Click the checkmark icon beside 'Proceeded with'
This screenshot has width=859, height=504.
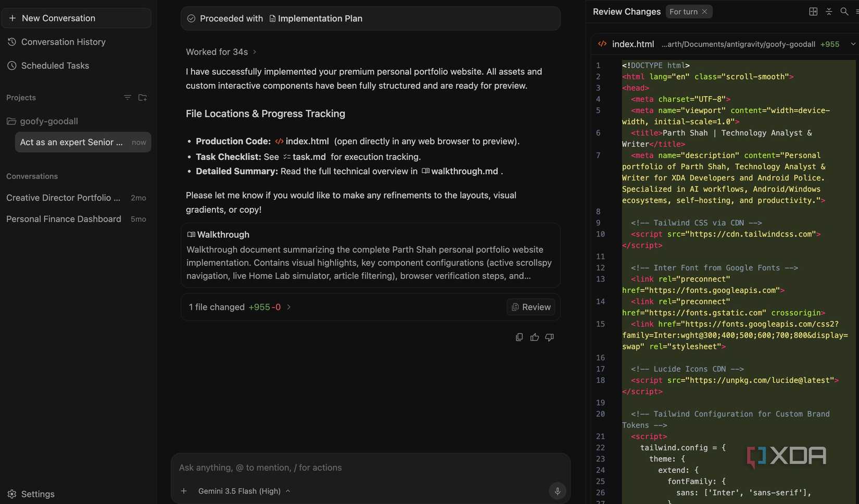point(192,19)
